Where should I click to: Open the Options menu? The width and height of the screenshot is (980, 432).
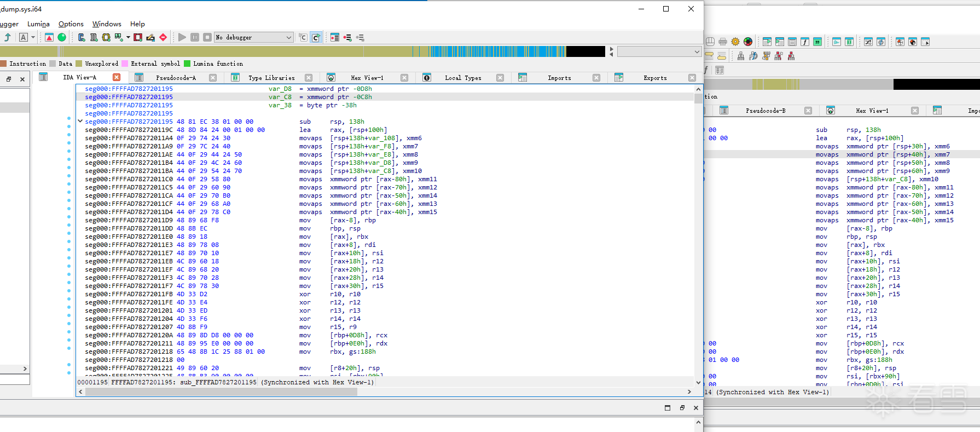(71, 24)
